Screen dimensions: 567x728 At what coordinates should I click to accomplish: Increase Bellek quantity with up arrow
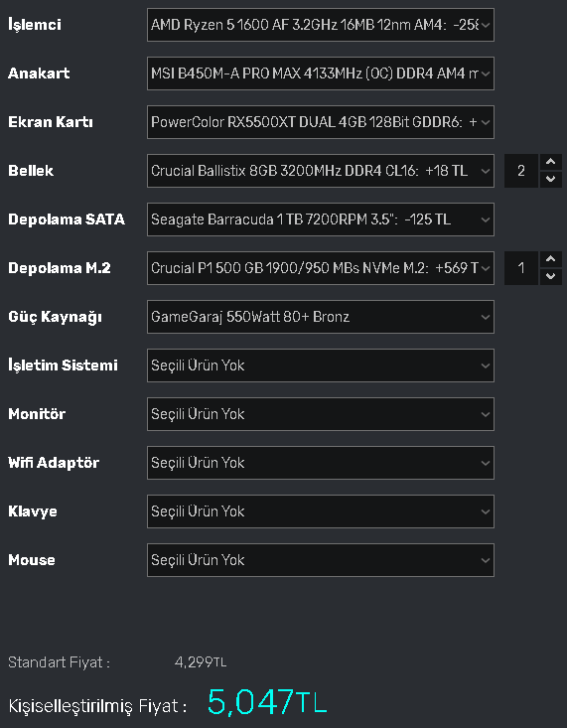pyautogui.click(x=551, y=162)
